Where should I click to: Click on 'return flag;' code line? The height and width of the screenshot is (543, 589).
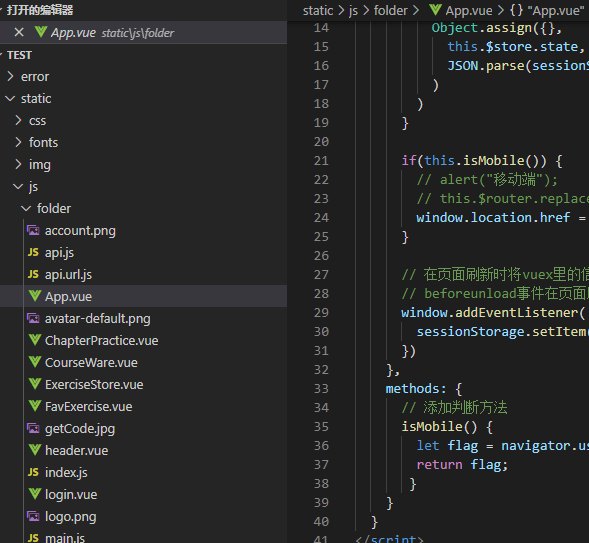pos(462,465)
